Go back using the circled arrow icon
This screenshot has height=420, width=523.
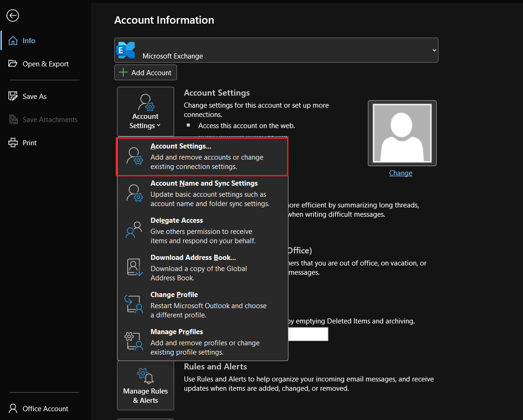click(13, 15)
